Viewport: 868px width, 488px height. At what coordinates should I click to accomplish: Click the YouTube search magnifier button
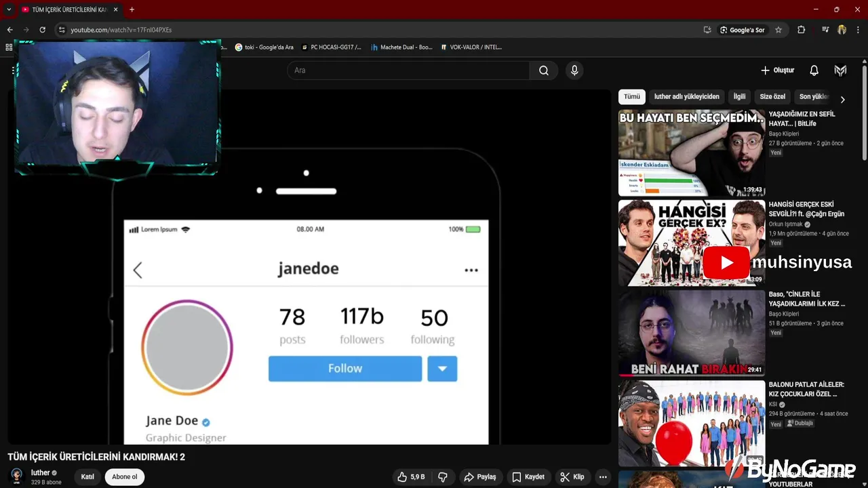(544, 70)
